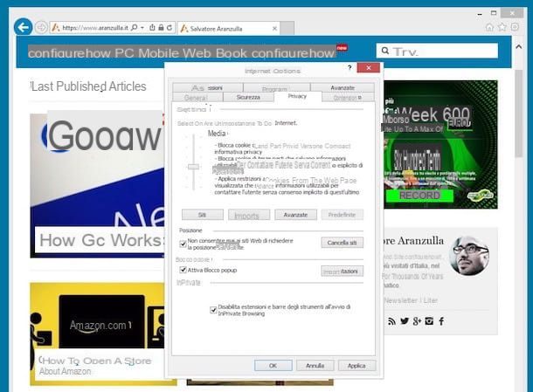Image resolution: width=533 pixels, height=392 pixels.
Task: Click the Home icon in browser toolbar
Action: (x=489, y=27)
